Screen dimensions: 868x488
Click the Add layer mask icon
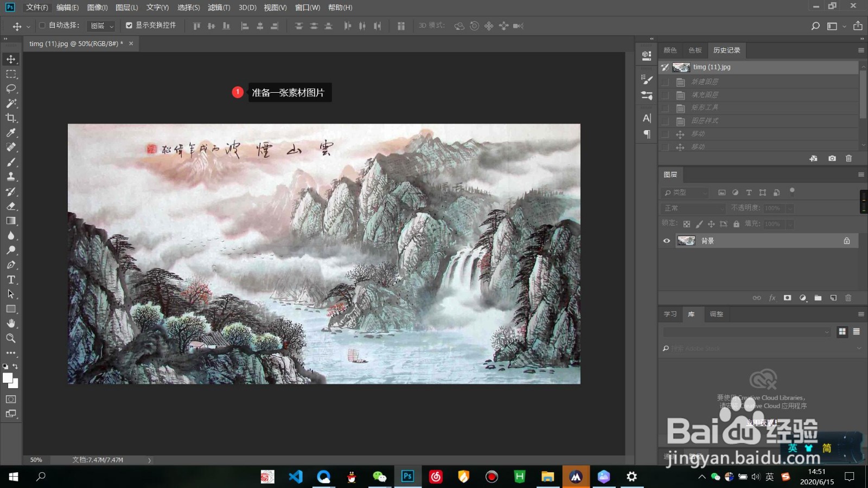point(787,298)
